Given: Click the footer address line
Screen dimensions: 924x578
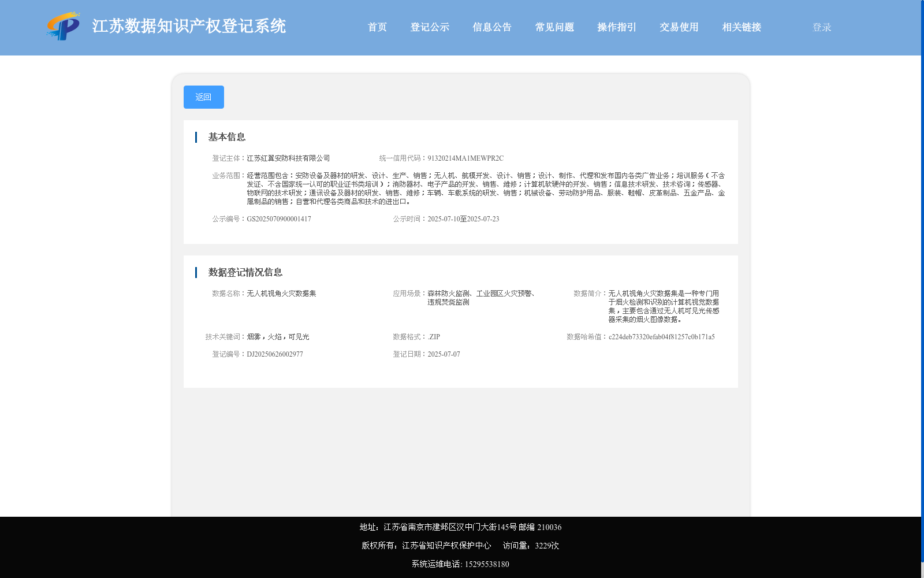Looking at the screenshot, I should coord(460,527).
